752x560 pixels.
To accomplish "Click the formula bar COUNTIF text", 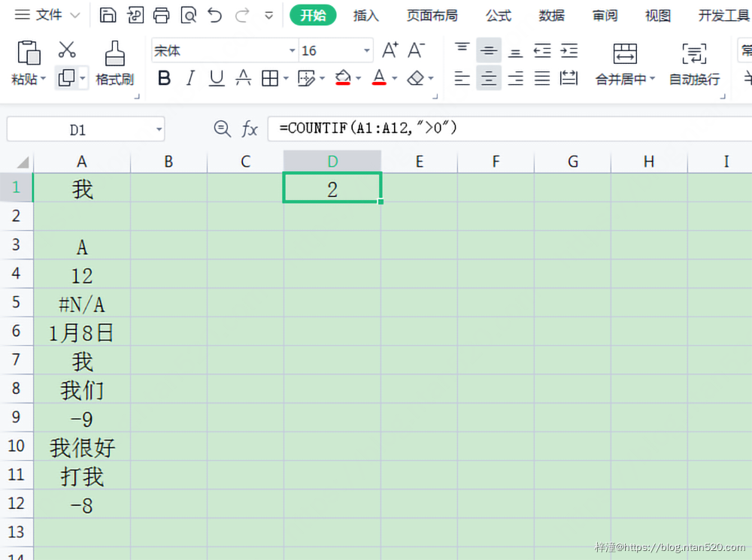I will (x=368, y=128).
